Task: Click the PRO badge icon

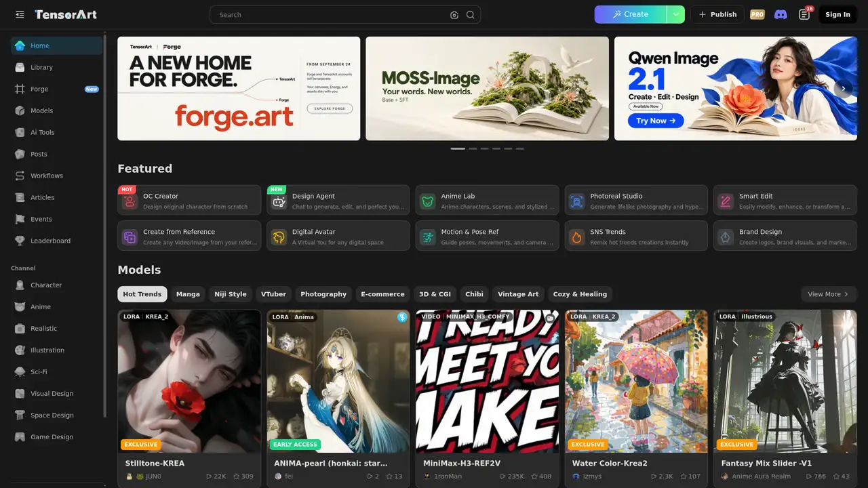Action: pos(757,14)
